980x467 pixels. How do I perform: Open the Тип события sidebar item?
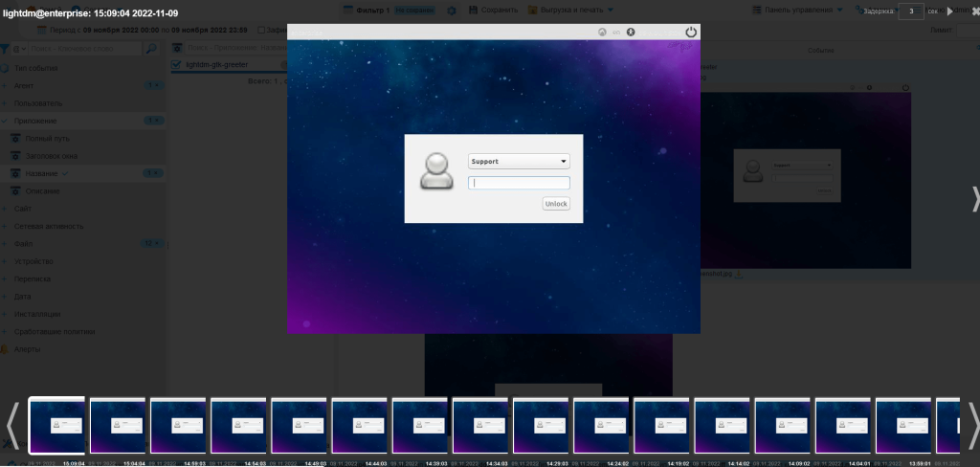[x=35, y=68]
